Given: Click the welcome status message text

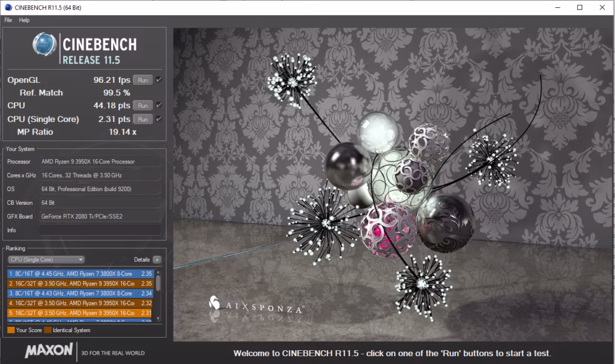Looking at the screenshot, I should click(392, 353).
